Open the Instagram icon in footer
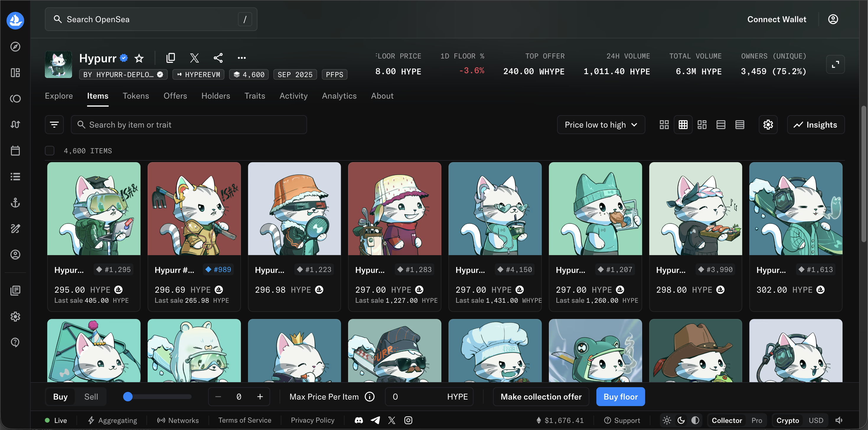868x430 pixels. (x=408, y=420)
